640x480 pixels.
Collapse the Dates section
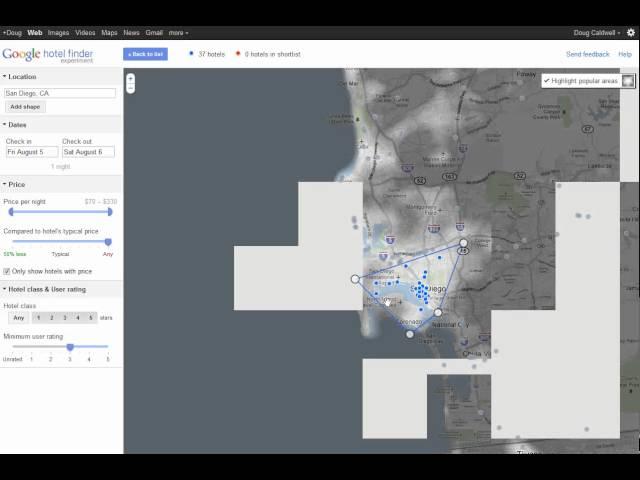point(15,125)
